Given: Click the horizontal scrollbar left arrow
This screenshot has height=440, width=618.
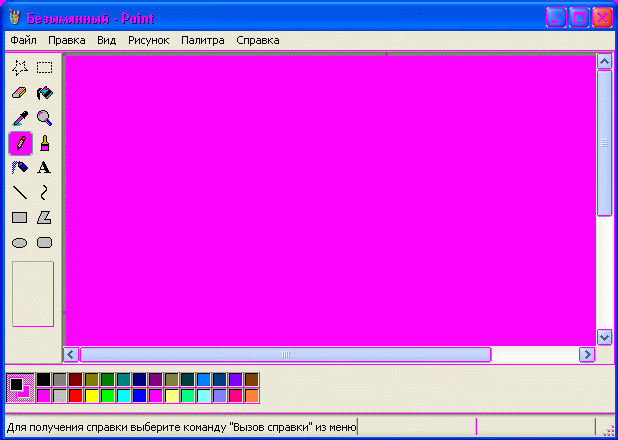Looking at the screenshot, I should click(71, 354).
